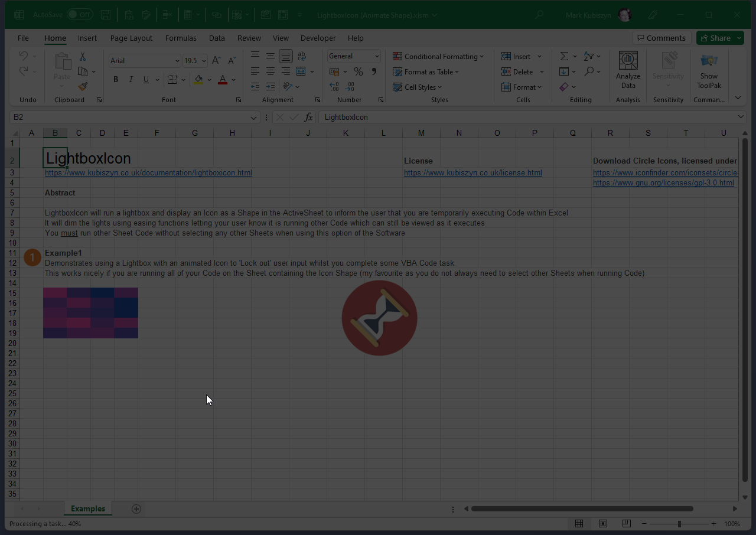Screen dimensions: 756x535
Task: Click the Center align icon
Action: pyautogui.click(x=270, y=71)
